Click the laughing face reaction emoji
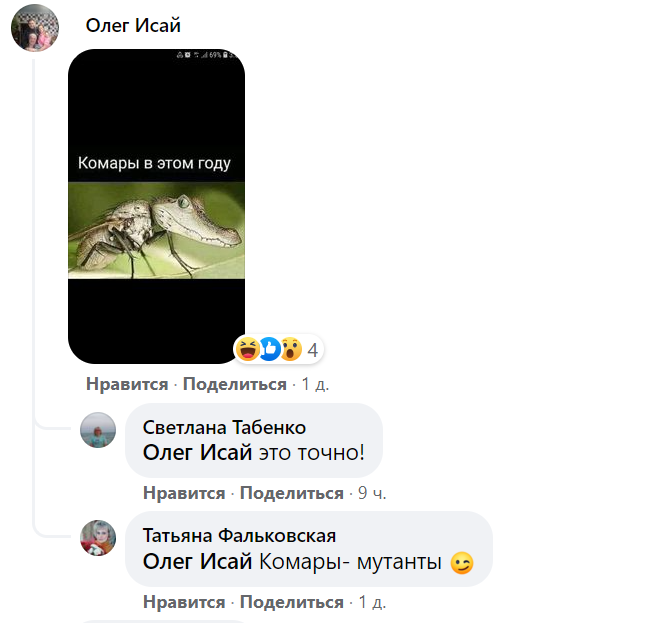This screenshot has height=623, width=652. 248,349
